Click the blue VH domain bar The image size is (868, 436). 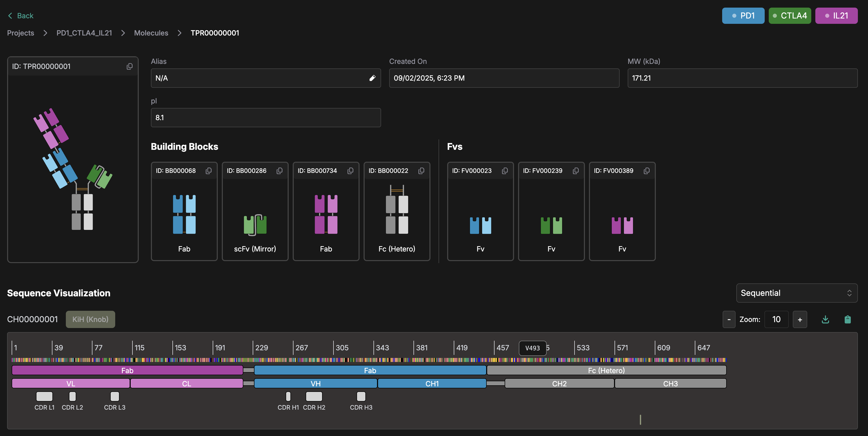(x=315, y=383)
